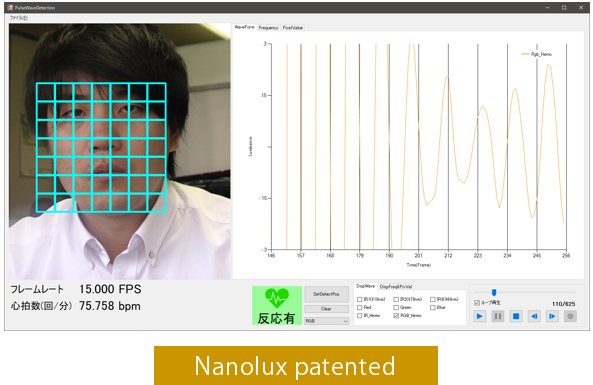Stop playback with the square button
The image size is (593, 385).
coord(516,316)
